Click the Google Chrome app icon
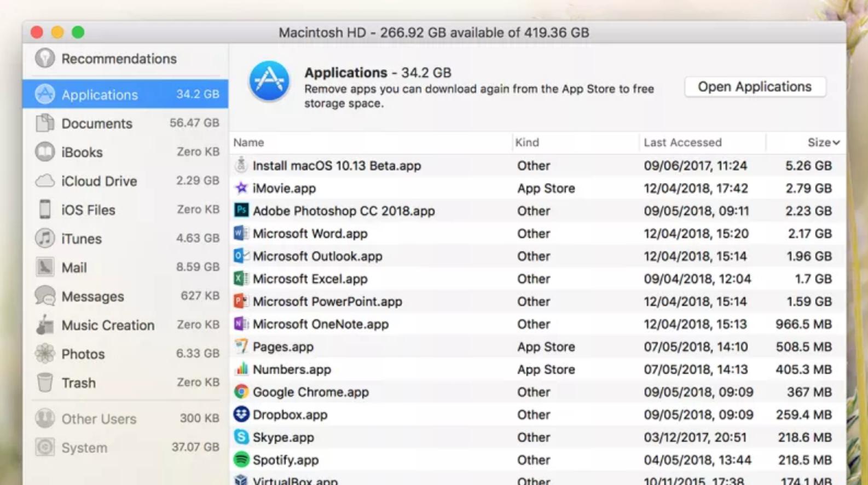 tap(241, 392)
